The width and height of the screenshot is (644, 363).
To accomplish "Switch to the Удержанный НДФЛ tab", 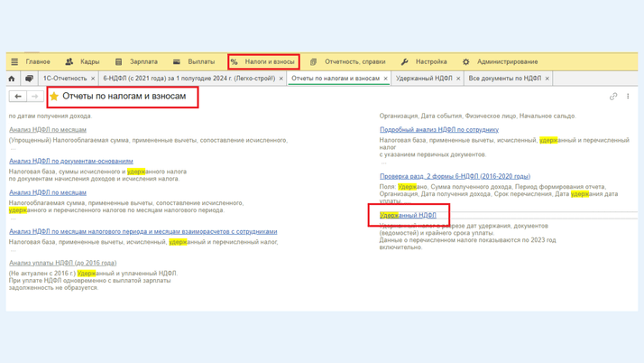I will click(x=424, y=79).
